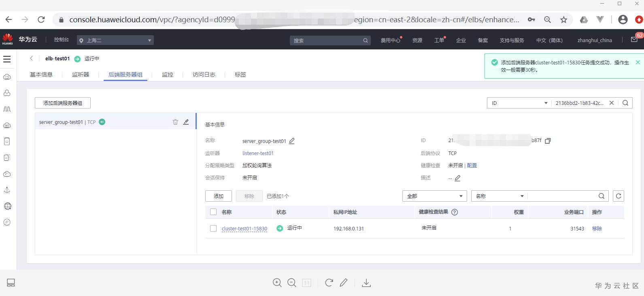
Task: Open the browser profile avatar
Action: 623,19
